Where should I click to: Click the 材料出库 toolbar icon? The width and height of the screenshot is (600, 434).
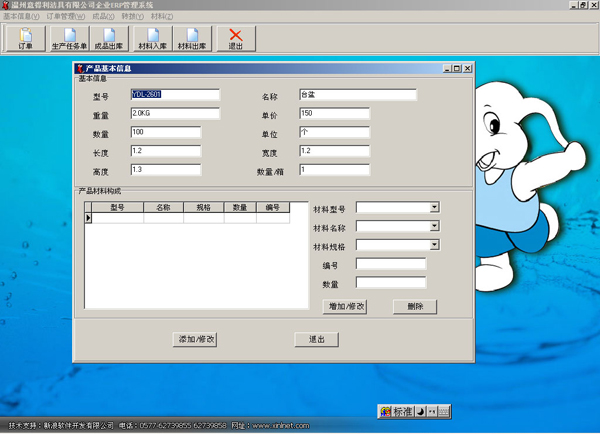[192, 39]
